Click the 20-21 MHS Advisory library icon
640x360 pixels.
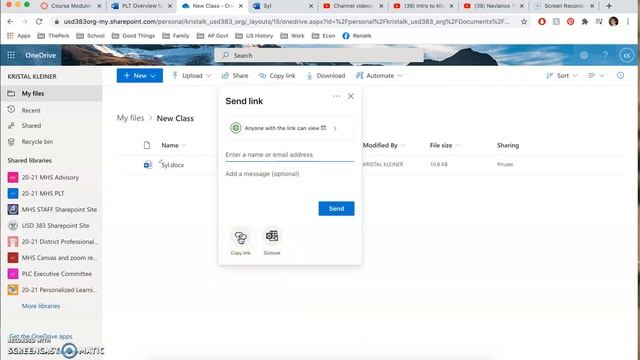point(13,178)
